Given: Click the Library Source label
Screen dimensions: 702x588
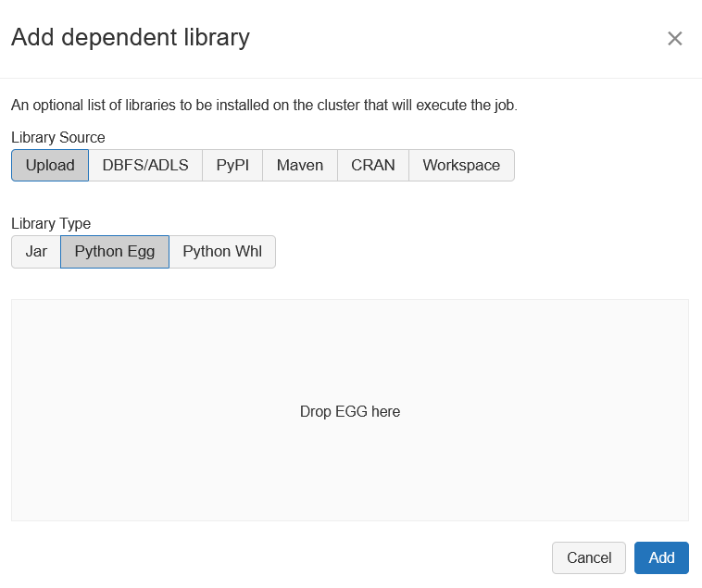Looking at the screenshot, I should (57, 137).
